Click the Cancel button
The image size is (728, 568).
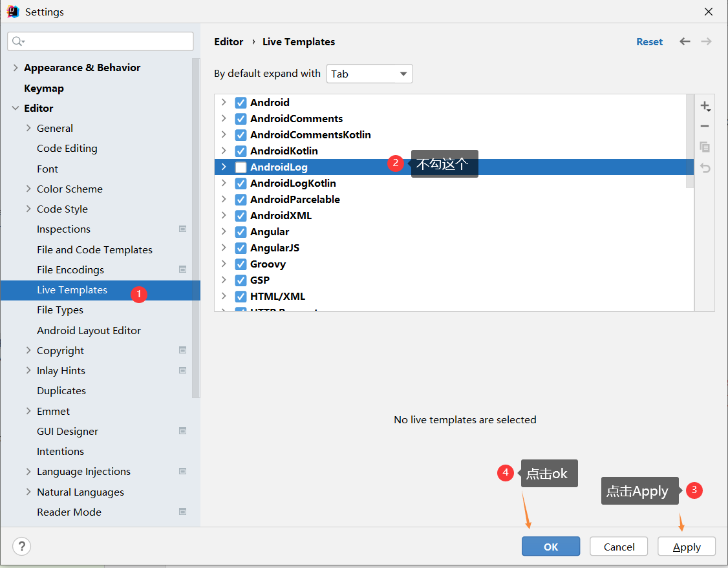click(619, 546)
